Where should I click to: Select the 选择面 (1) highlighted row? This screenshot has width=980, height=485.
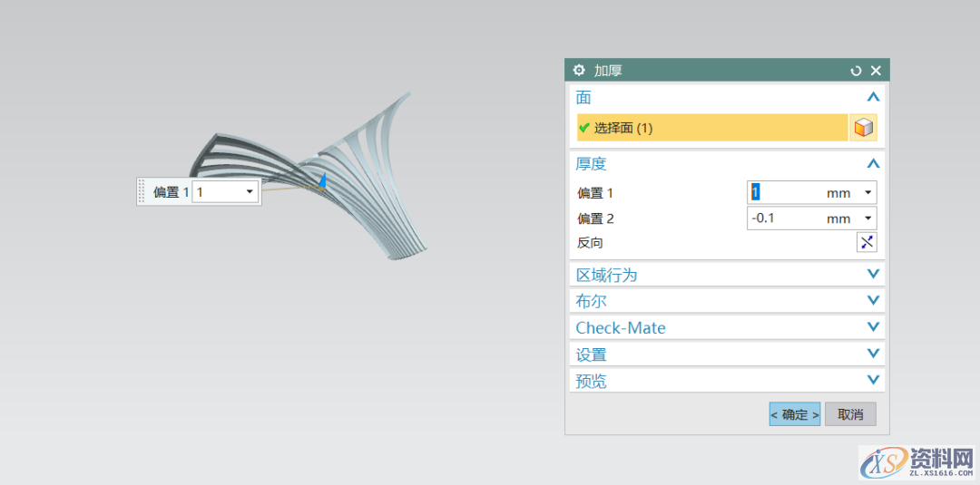point(711,128)
